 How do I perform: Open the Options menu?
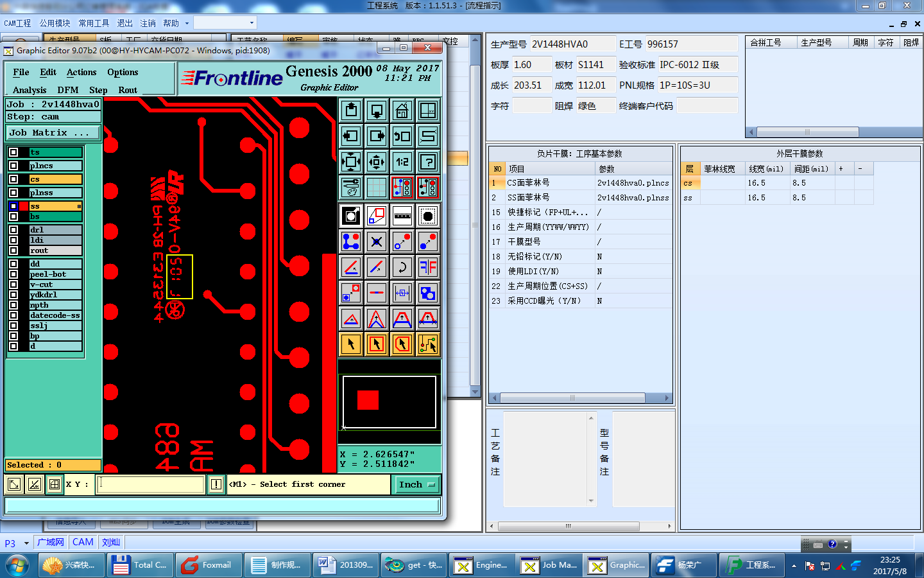[x=123, y=72]
